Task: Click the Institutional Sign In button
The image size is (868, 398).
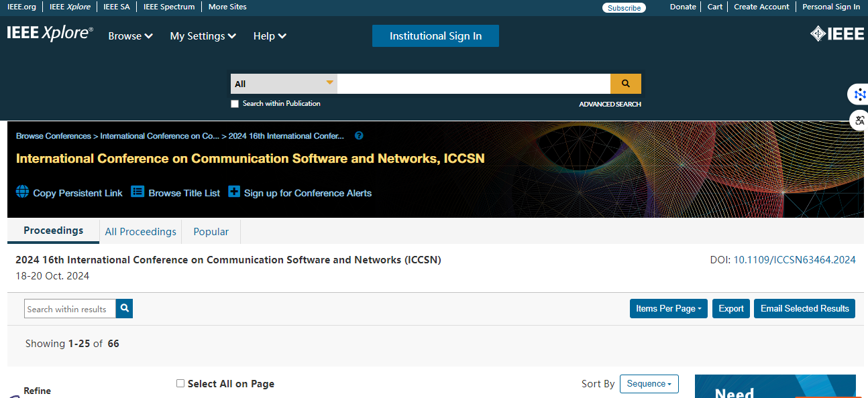Action: coord(435,36)
